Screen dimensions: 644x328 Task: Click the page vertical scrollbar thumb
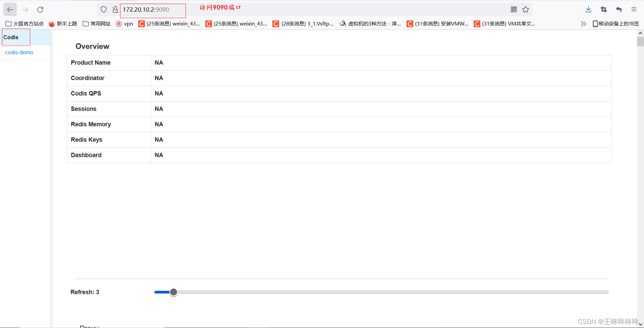pyautogui.click(x=640, y=42)
